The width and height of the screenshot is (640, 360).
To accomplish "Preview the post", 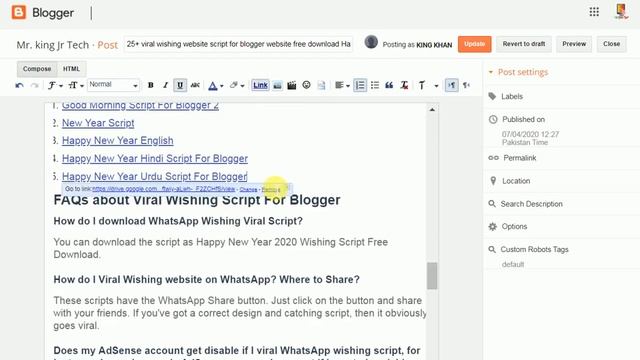I will 574,44.
